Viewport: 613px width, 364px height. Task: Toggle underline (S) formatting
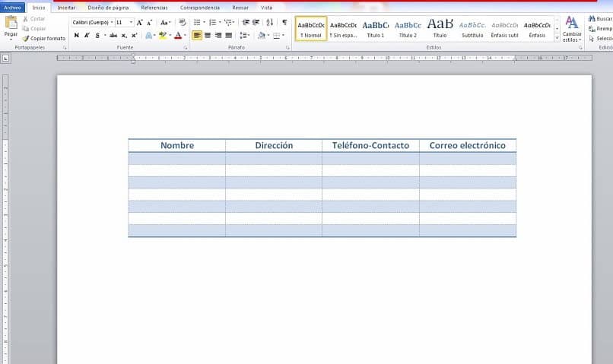(97, 35)
